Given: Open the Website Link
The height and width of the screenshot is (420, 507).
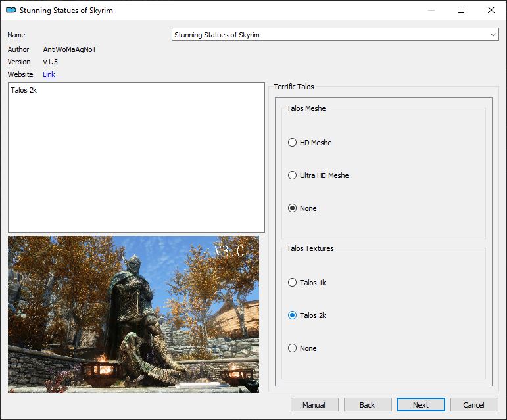Looking at the screenshot, I should coord(49,74).
